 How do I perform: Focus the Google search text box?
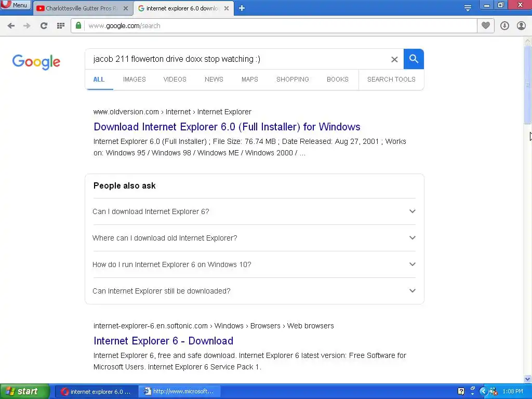(x=237, y=59)
